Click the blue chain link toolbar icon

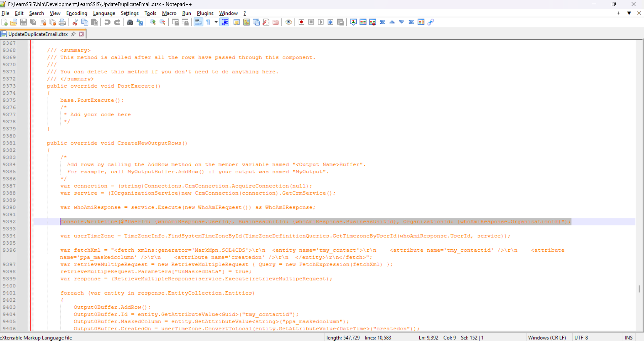(431, 22)
